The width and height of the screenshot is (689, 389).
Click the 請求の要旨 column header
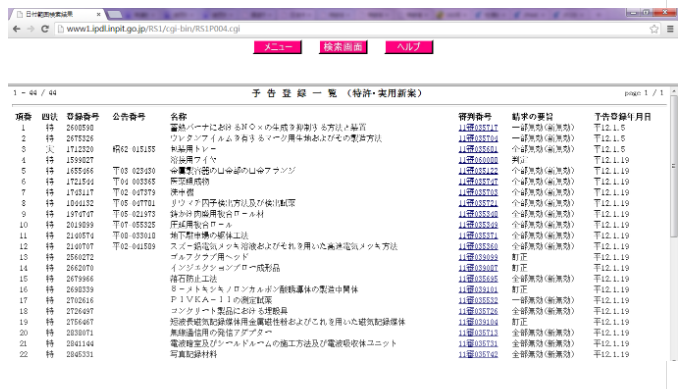[x=533, y=117]
